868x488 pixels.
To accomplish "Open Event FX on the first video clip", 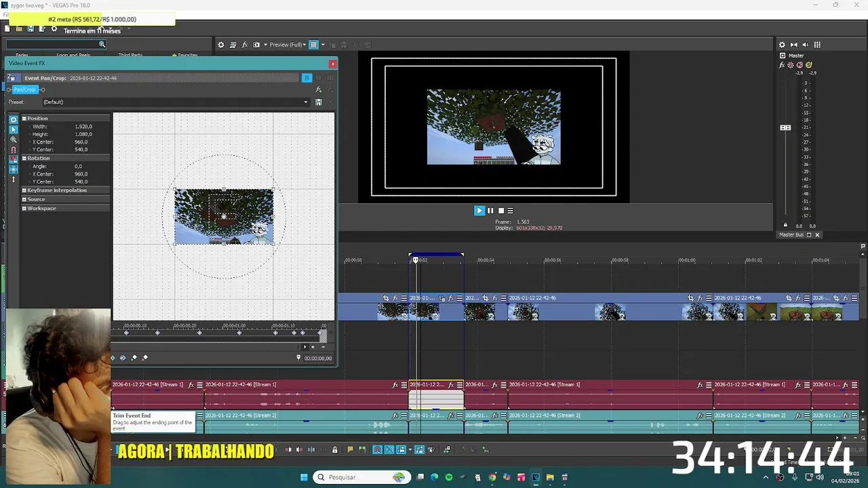I will click(395, 298).
